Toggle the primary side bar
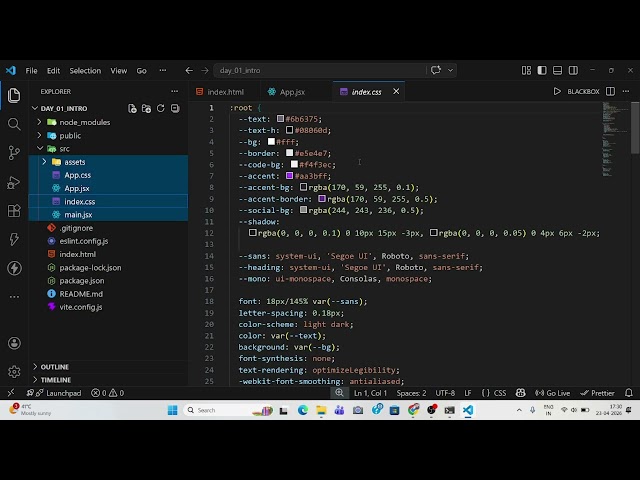 pos(542,71)
